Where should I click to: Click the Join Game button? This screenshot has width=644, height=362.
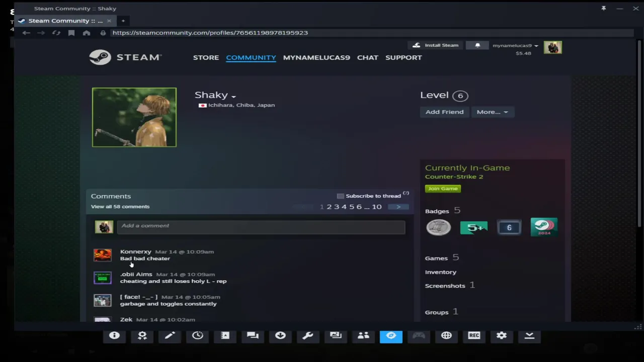click(x=443, y=189)
